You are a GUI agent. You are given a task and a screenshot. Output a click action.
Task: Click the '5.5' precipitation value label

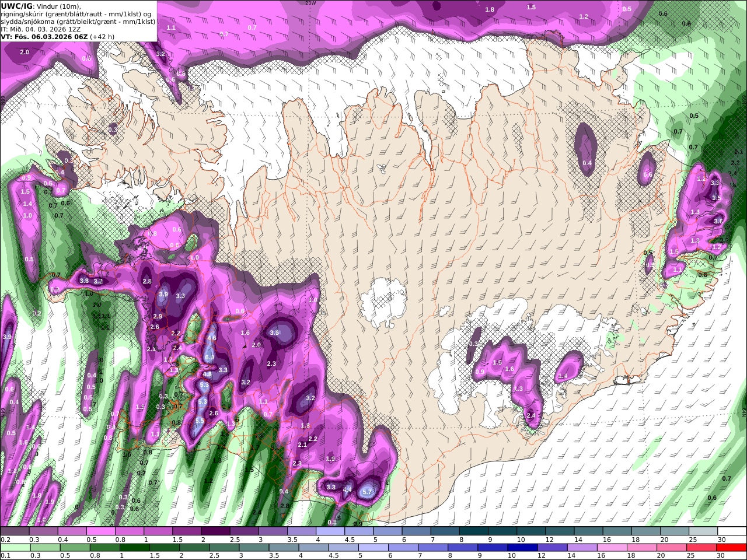coord(199,421)
